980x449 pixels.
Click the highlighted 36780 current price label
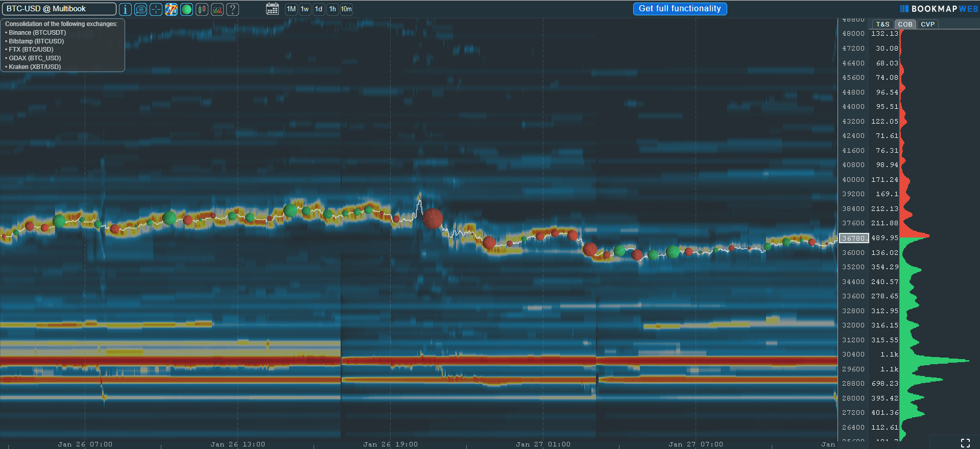coord(854,238)
